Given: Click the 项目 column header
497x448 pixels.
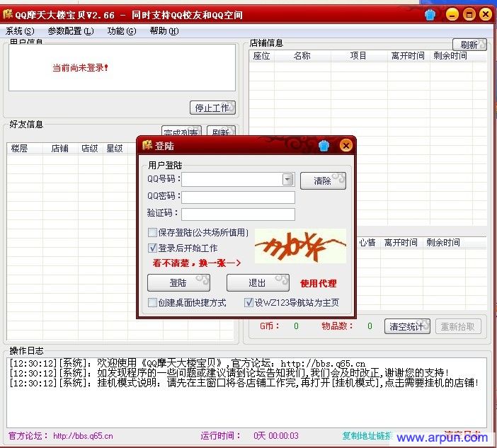Looking at the screenshot, I should [358, 56].
